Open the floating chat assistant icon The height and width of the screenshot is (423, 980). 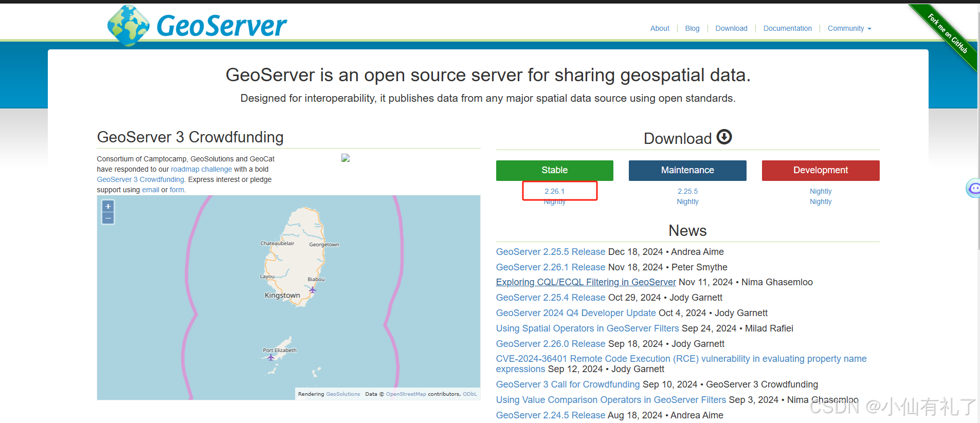[x=973, y=189]
